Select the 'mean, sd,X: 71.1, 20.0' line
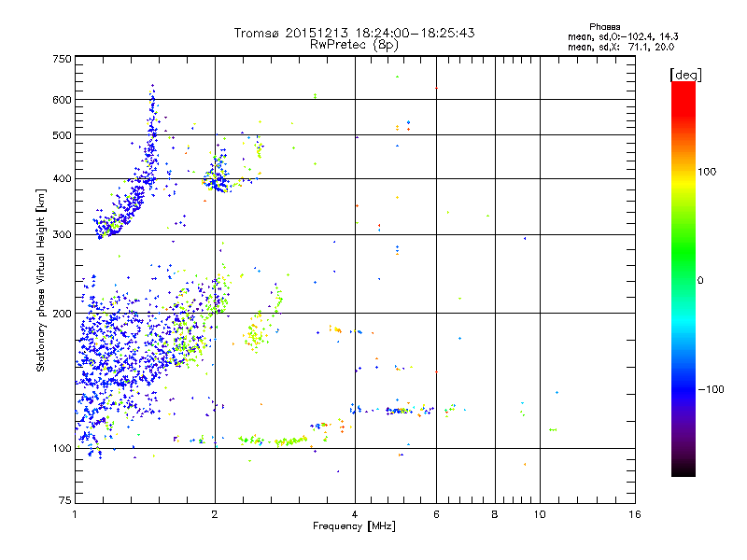Screen dimensions: 747x560 pos(621,47)
